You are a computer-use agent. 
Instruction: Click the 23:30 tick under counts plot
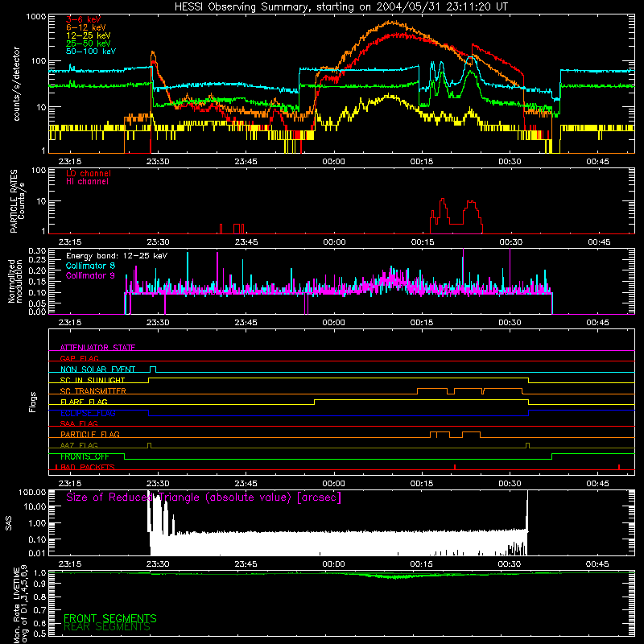pos(158,162)
